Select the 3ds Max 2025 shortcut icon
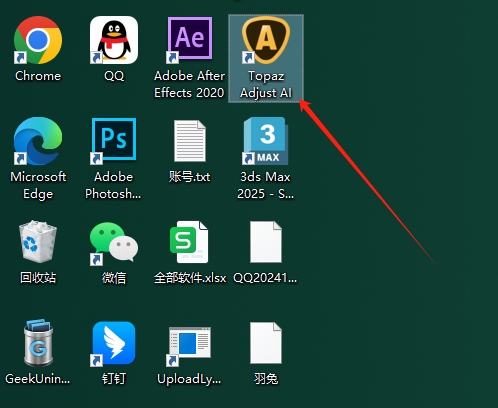This screenshot has width=498, height=408. point(266,141)
